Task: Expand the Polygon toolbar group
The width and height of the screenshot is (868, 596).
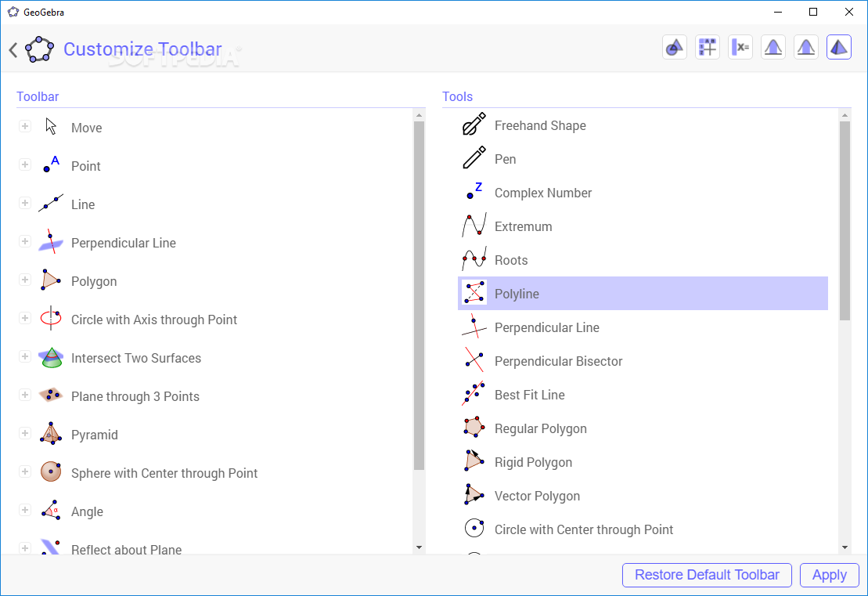Action: pyautogui.click(x=25, y=280)
